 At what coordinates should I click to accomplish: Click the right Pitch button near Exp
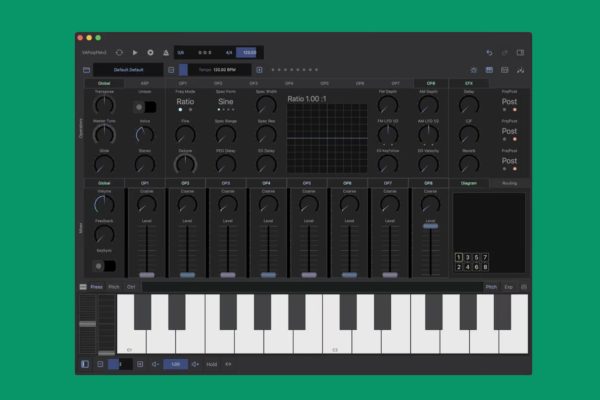[x=491, y=287]
